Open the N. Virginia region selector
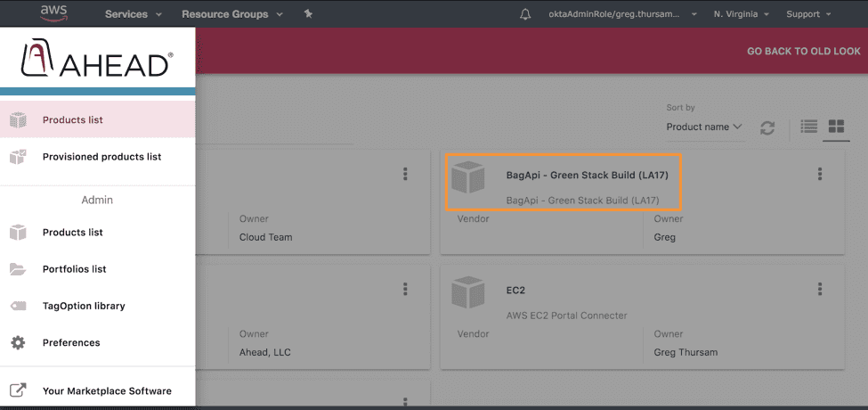 click(x=742, y=14)
